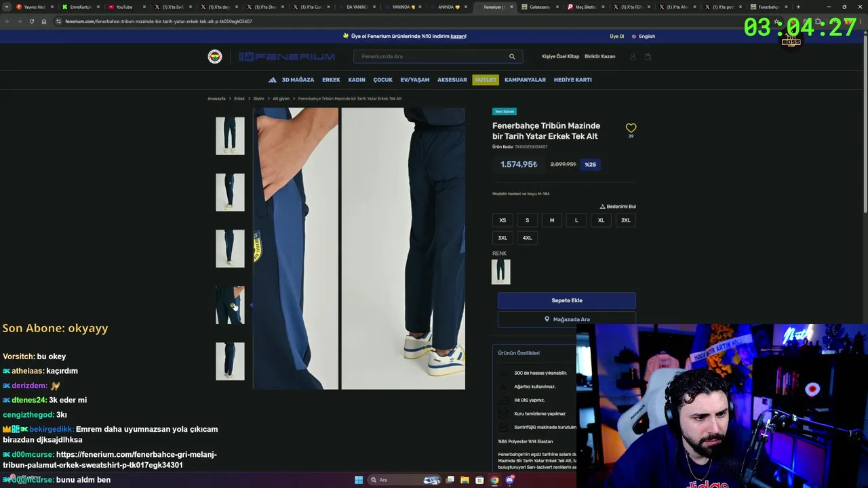Open the shopping bag cart icon

pos(648,56)
